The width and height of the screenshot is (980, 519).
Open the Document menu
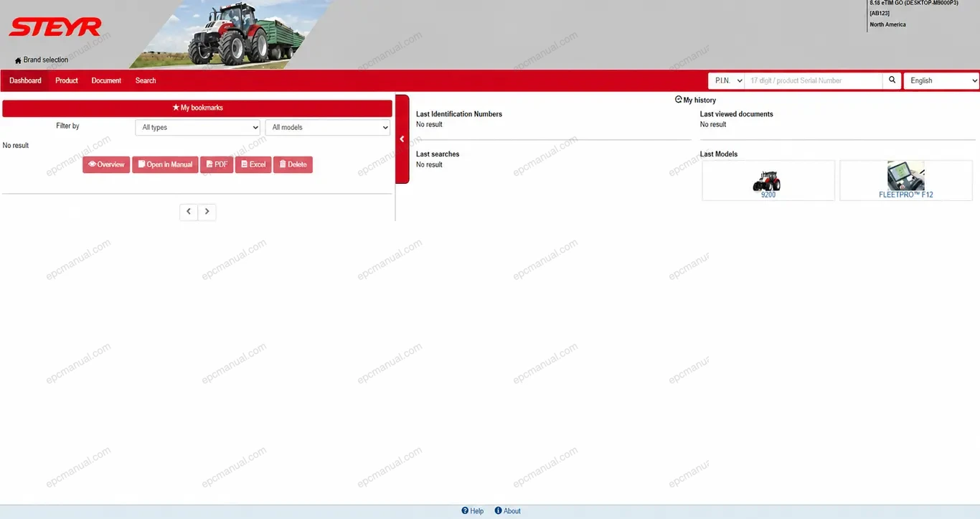[x=106, y=80]
